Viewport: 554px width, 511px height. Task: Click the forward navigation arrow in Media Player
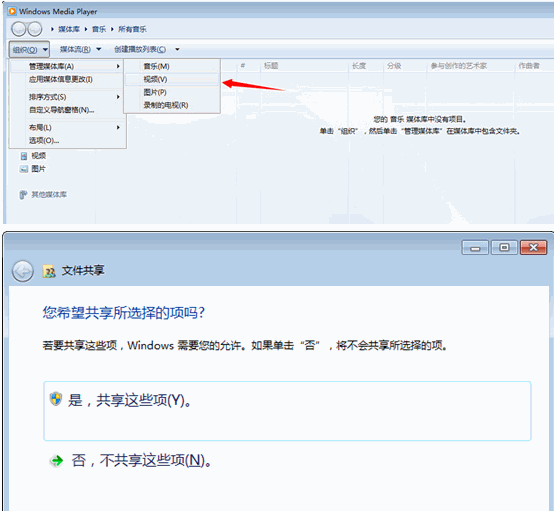[35, 29]
